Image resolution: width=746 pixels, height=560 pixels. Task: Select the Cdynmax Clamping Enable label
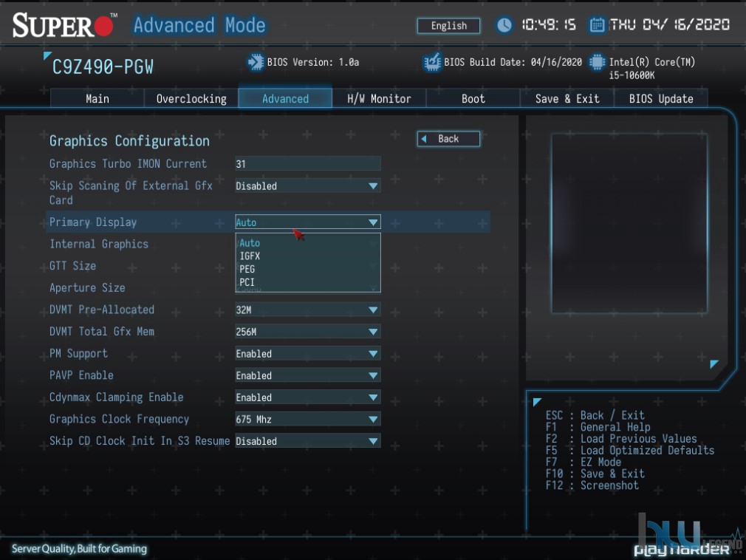117,397
